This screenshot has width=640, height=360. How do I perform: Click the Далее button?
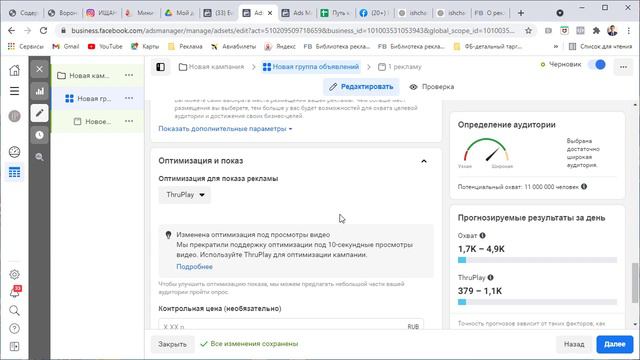(x=615, y=344)
